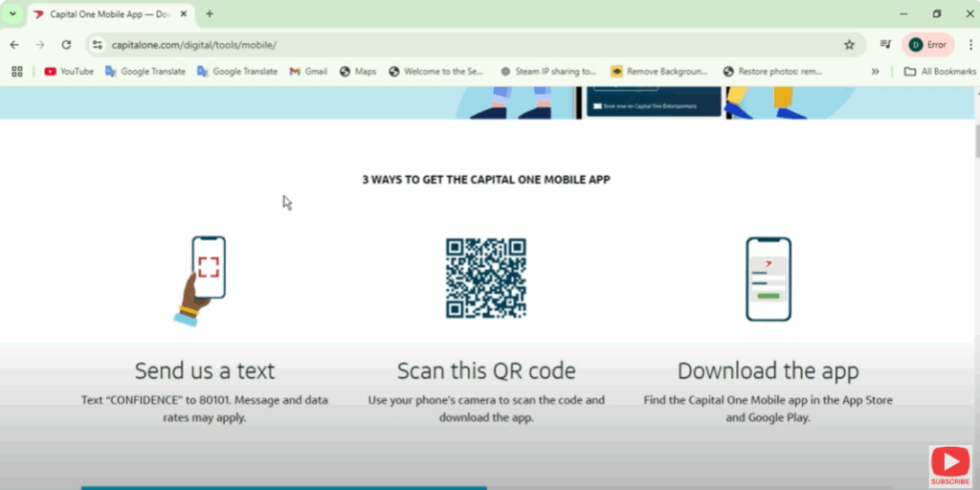Minimize the Chrome window
This screenshot has height=490, width=980.
pos(903,13)
